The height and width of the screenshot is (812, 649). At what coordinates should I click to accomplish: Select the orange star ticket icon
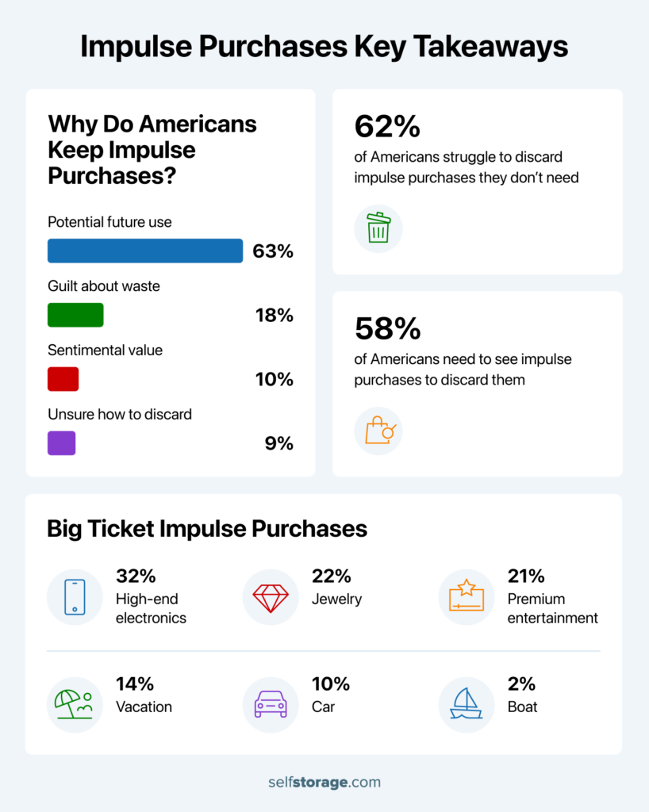pos(466,596)
